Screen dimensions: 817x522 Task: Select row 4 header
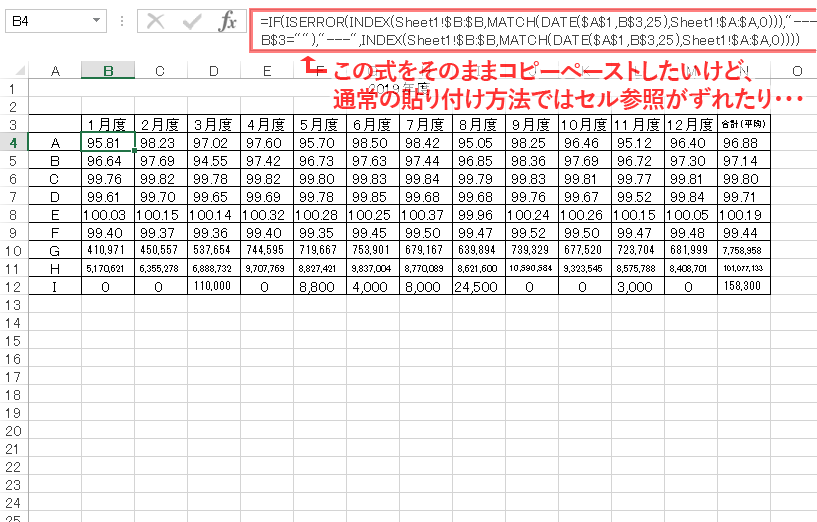[13, 142]
